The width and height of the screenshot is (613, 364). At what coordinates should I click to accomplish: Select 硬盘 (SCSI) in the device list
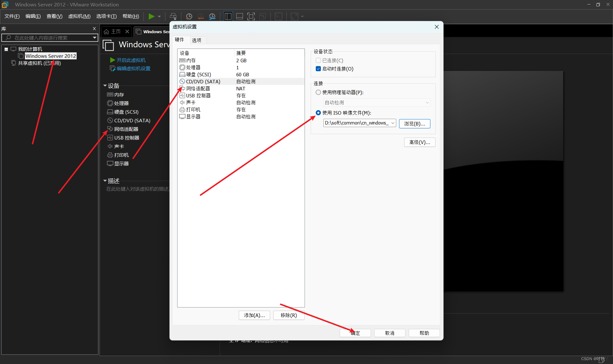click(198, 74)
